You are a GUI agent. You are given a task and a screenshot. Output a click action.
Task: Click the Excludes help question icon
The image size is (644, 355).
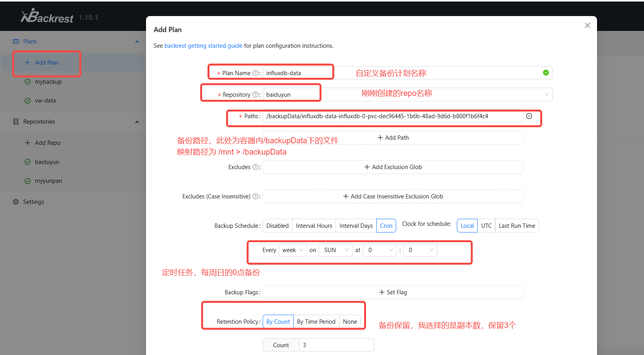[255, 167]
